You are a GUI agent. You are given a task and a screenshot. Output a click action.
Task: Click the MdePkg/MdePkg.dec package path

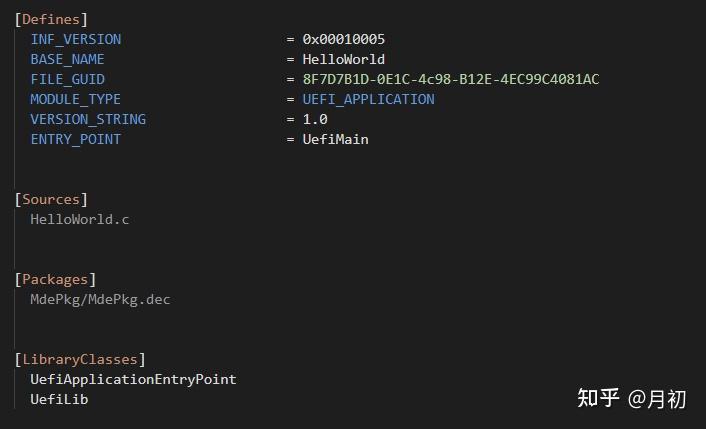pos(100,299)
